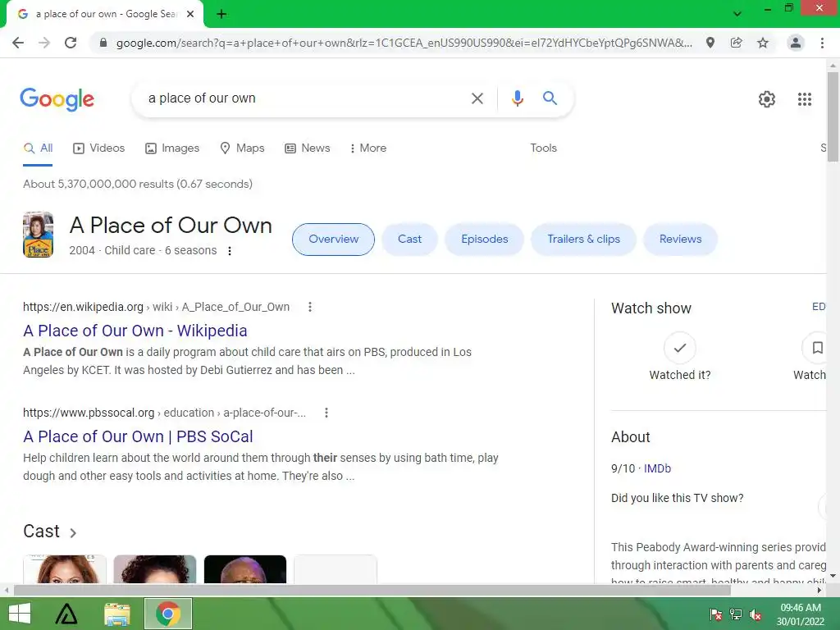Expand the tab search chevron

737,14
